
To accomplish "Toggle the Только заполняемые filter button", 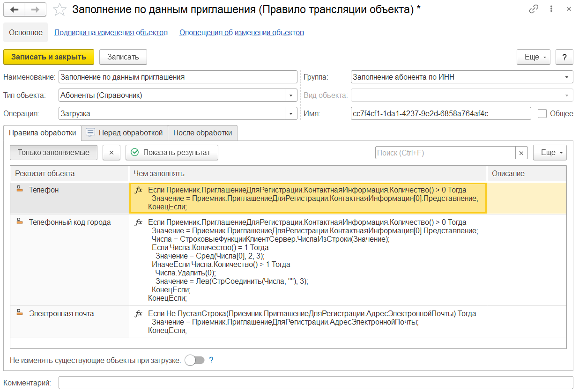I will 53,152.
